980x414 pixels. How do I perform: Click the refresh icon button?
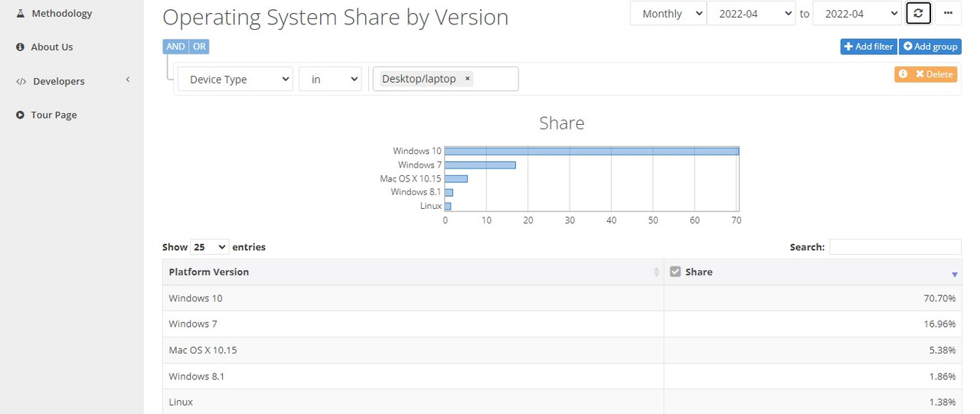(x=918, y=13)
